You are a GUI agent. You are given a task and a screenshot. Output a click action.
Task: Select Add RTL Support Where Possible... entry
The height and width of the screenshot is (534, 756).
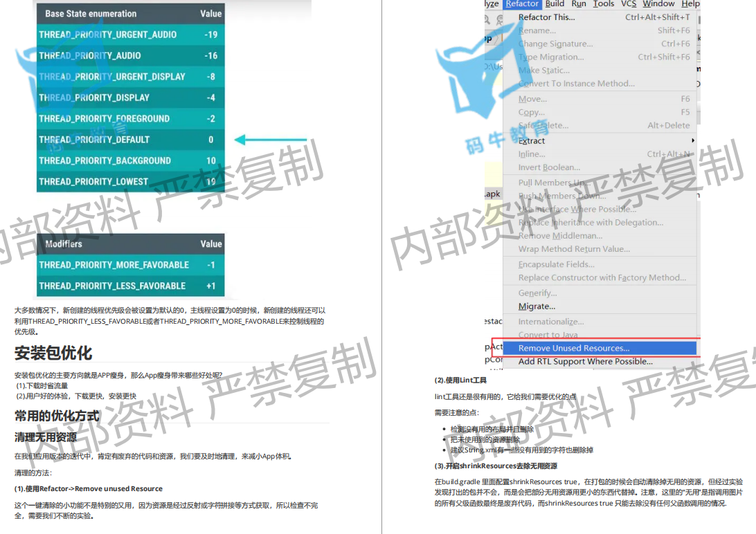pos(600,362)
